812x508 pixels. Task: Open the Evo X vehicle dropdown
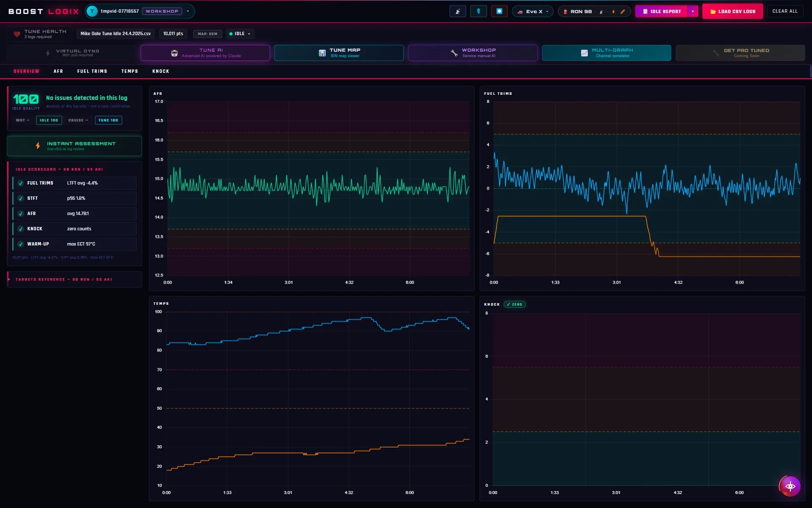click(x=533, y=11)
